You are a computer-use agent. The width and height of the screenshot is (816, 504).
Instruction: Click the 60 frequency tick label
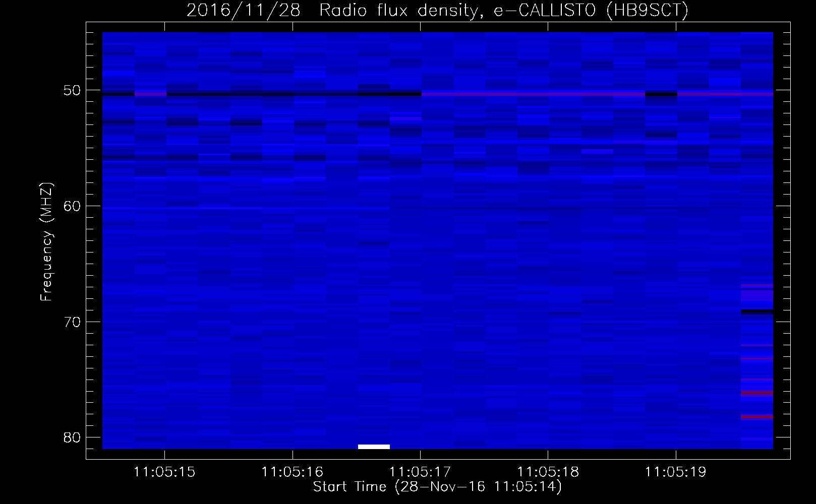pyautogui.click(x=72, y=206)
